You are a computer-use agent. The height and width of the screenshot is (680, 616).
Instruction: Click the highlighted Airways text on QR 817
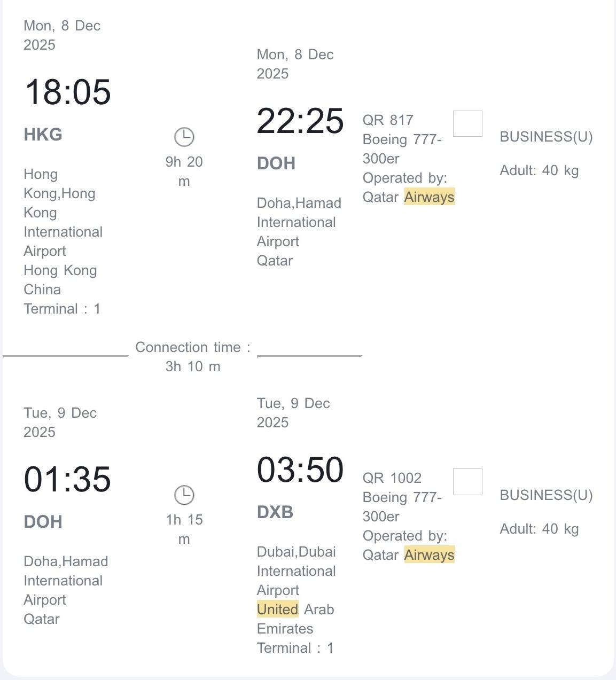(x=430, y=197)
